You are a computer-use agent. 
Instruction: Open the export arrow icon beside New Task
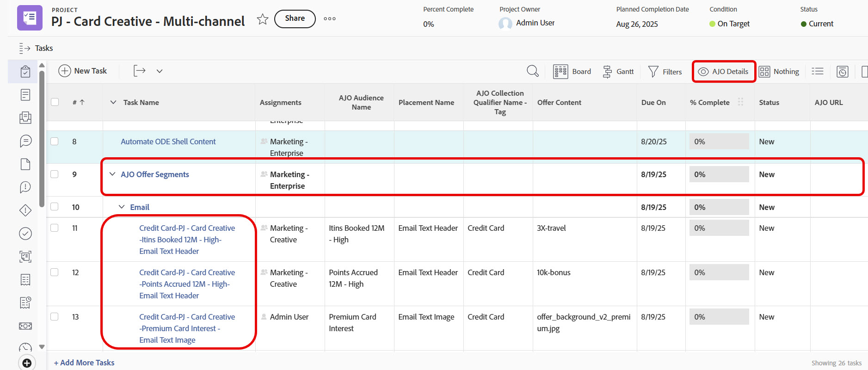[x=139, y=71]
